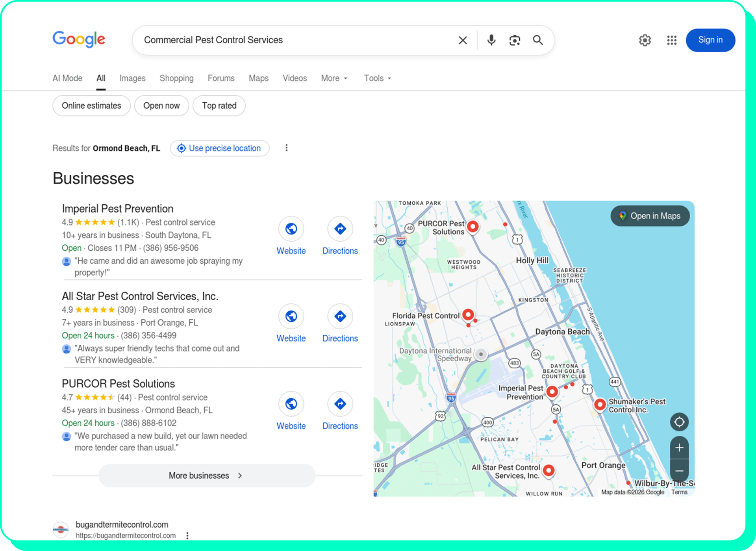Open location options three-dot menu
This screenshot has height=551, width=756.
coord(287,148)
